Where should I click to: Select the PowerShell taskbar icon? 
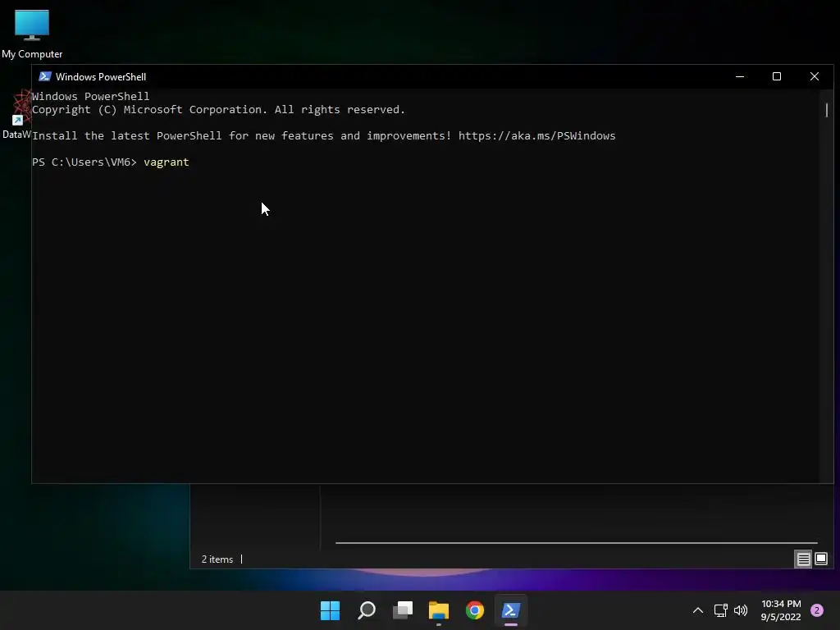(510, 610)
